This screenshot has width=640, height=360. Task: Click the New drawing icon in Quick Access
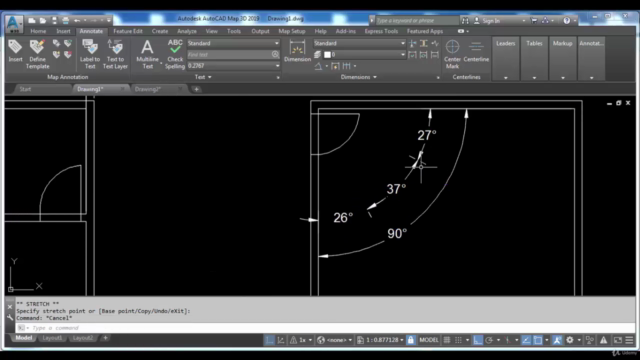click(x=32, y=20)
